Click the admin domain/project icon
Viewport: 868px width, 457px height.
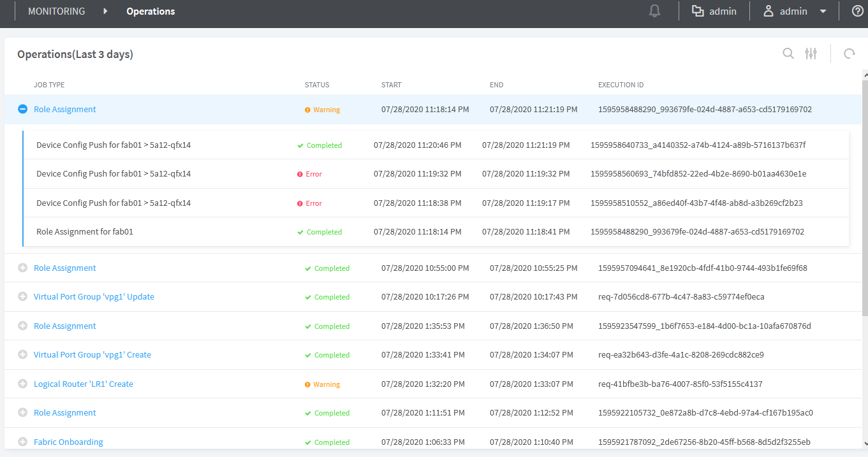[x=698, y=11]
